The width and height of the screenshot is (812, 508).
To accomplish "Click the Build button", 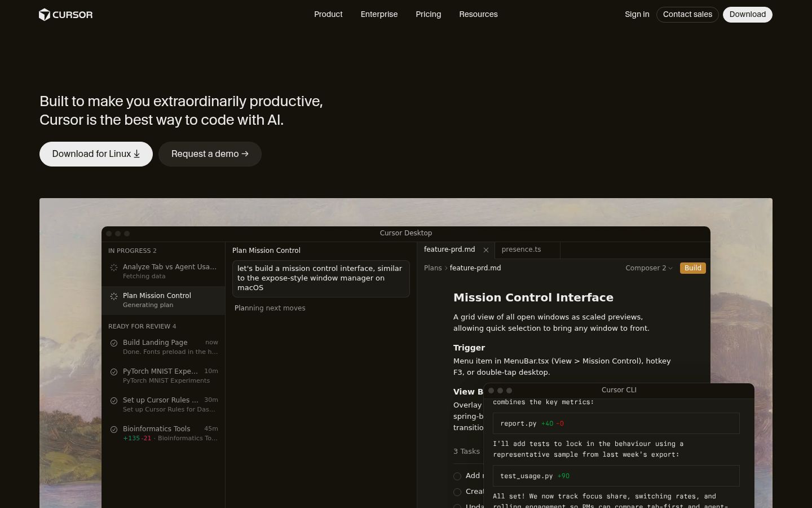I will [x=693, y=268].
